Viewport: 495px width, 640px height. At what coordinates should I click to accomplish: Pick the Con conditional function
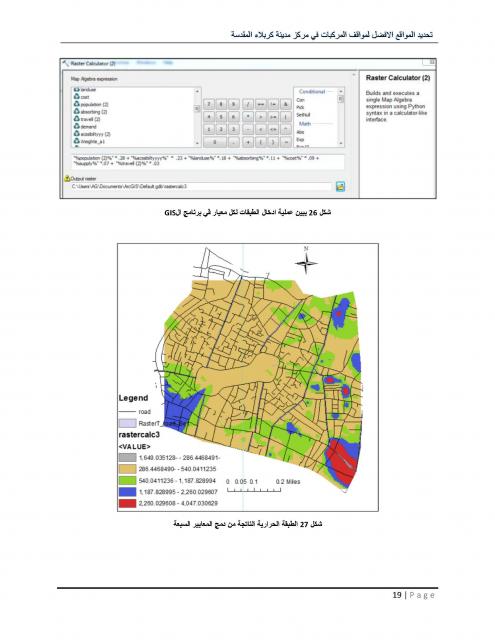pos(300,100)
